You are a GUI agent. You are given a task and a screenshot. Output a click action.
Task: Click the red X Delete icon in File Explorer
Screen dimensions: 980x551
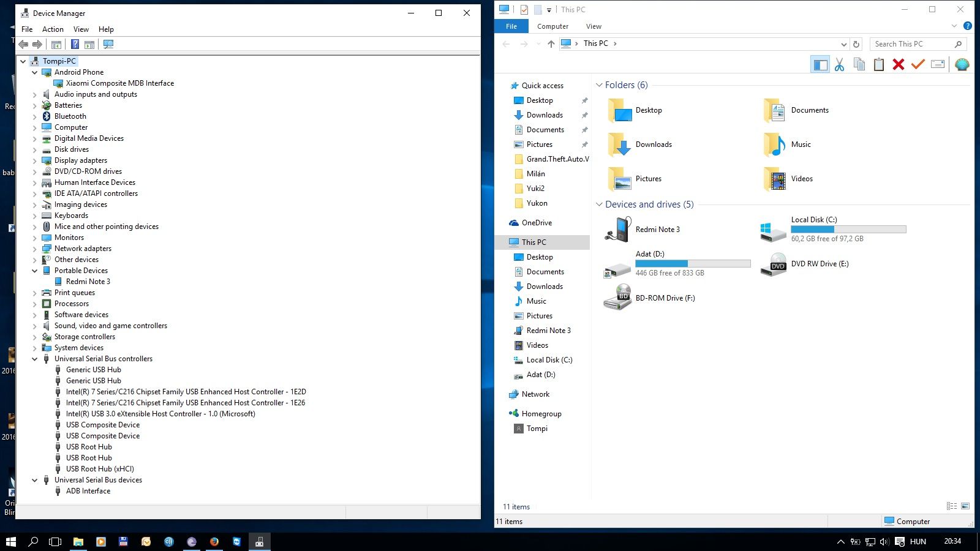[x=899, y=64]
